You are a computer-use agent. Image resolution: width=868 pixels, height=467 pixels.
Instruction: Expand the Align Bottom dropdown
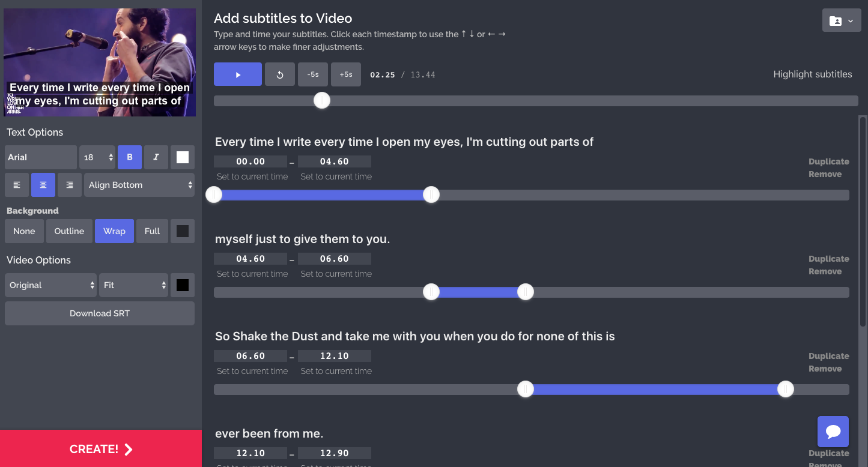139,185
